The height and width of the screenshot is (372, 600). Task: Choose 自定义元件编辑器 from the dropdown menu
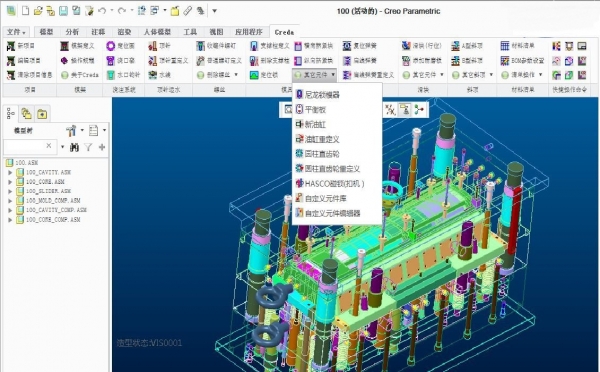point(337,213)
